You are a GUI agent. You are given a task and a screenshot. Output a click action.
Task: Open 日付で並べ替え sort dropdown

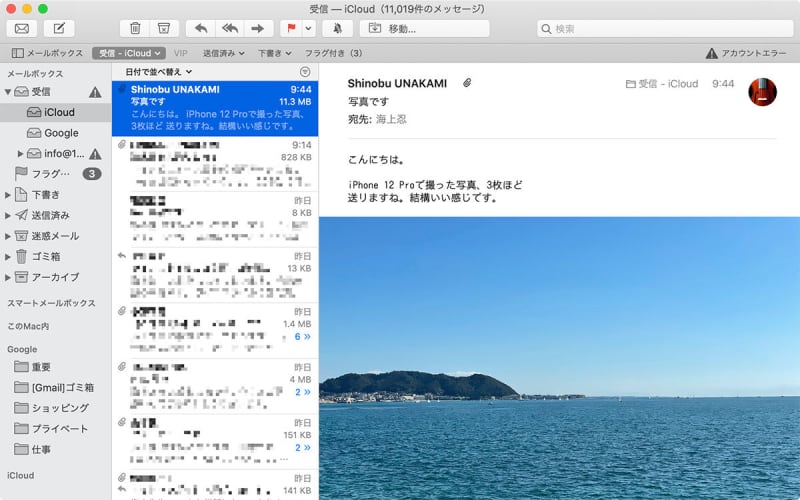159,72
